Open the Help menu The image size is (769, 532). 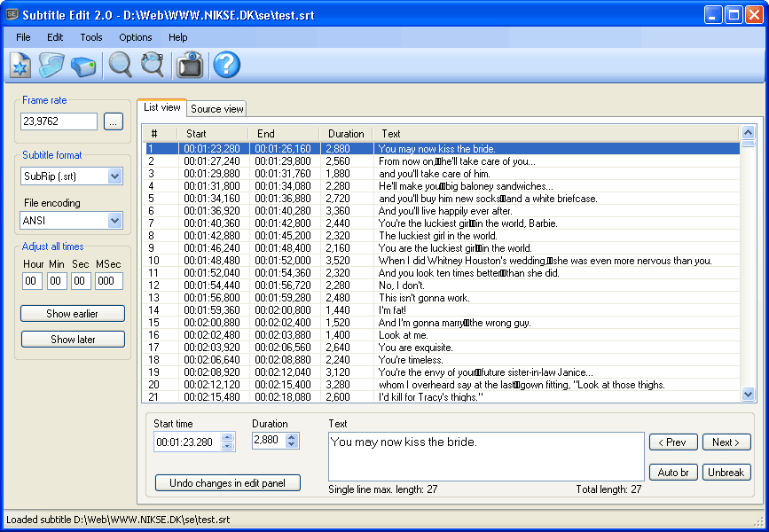click(x=178, y=37)
